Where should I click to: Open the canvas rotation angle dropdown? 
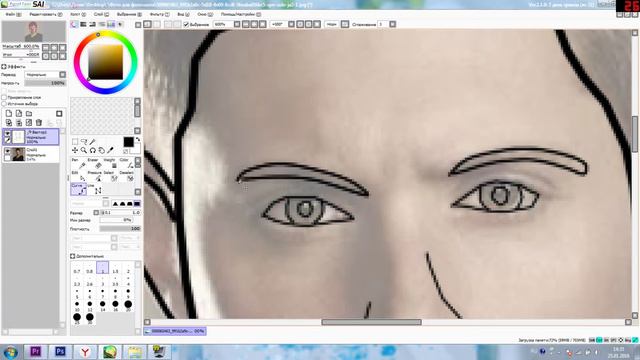coord(291,24)
